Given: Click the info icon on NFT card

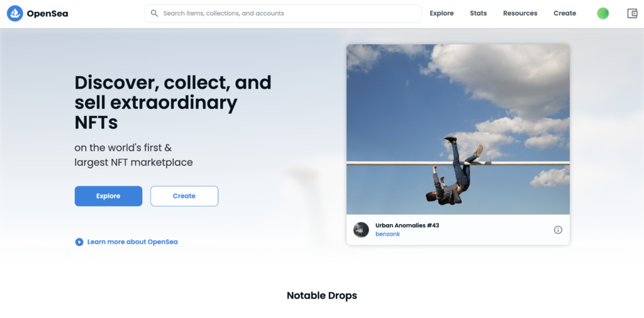Looking at the screenshot, I should [x=558, y=230].
